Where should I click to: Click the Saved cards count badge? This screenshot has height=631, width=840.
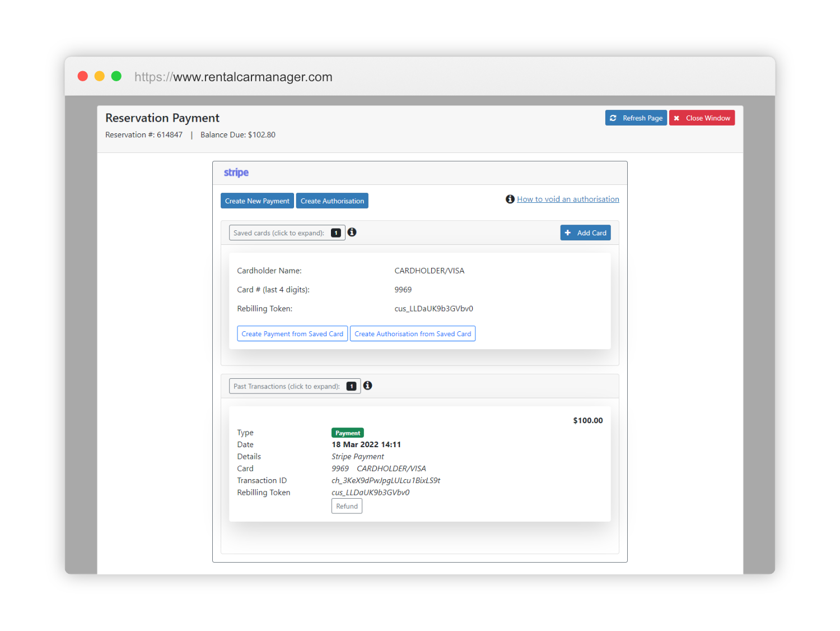336,233
